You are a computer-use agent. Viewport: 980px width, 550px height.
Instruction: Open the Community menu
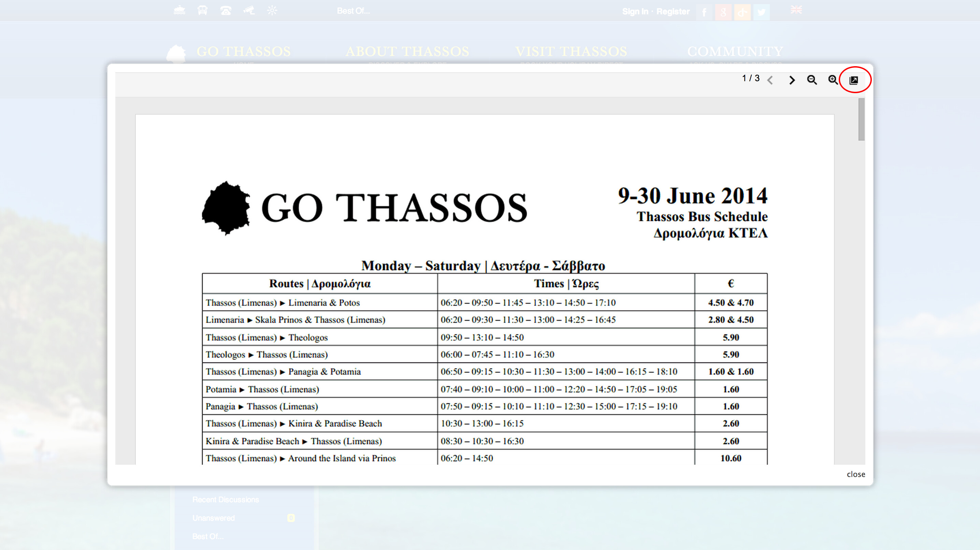pos(735,52)
